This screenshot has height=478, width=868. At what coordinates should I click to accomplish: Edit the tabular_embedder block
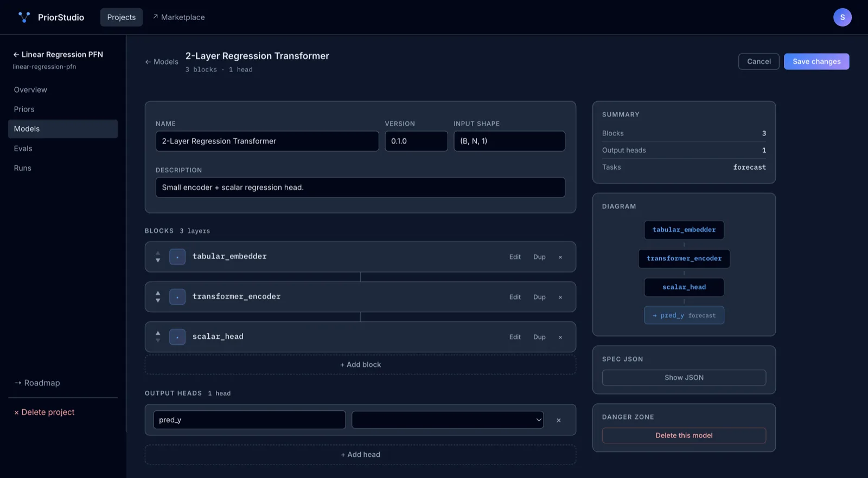point(515,257)
